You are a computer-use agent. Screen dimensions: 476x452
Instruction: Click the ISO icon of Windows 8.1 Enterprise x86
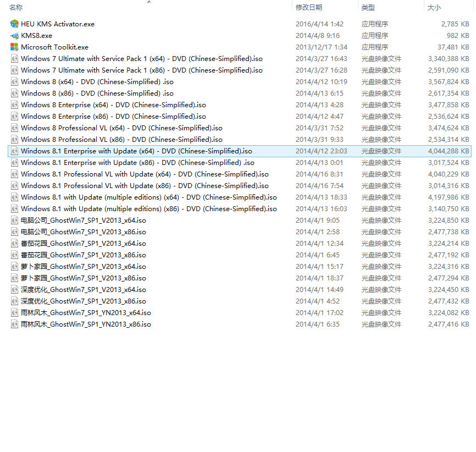coord(14,163)
